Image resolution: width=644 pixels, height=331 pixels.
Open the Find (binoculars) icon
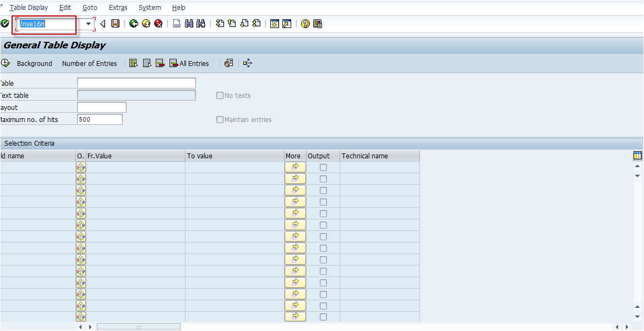[188, 24]
